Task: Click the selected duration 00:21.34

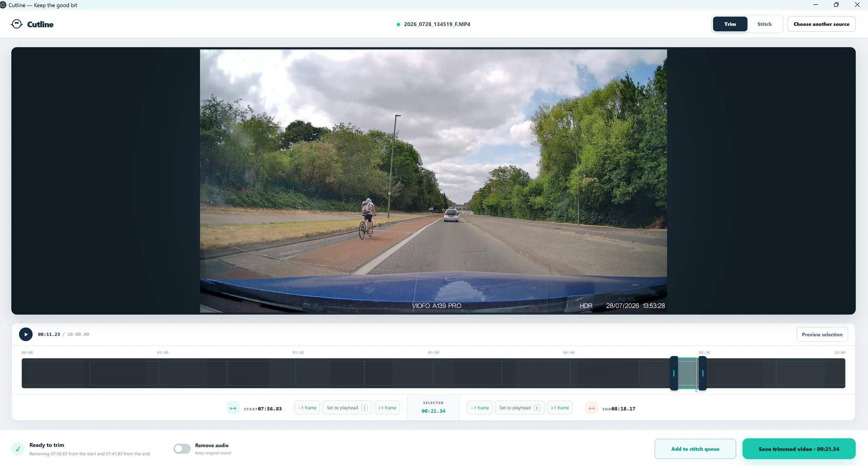Action: click(x=433, y=411)
